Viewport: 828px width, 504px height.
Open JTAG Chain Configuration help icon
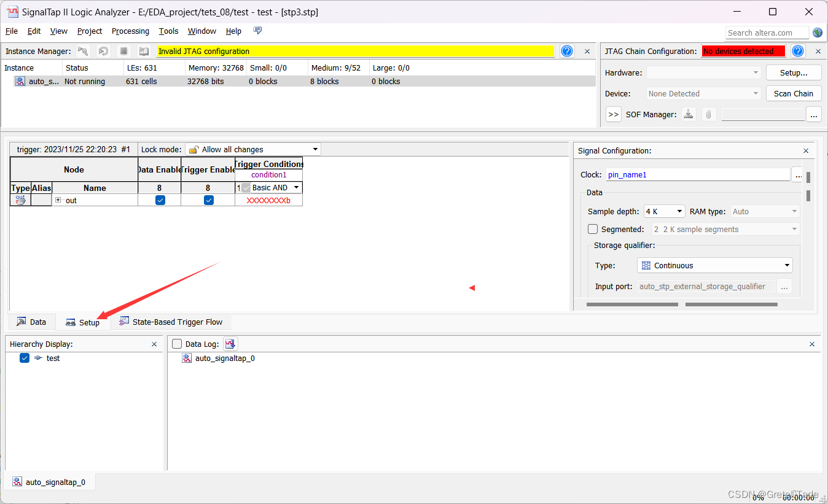coord(798,51)
